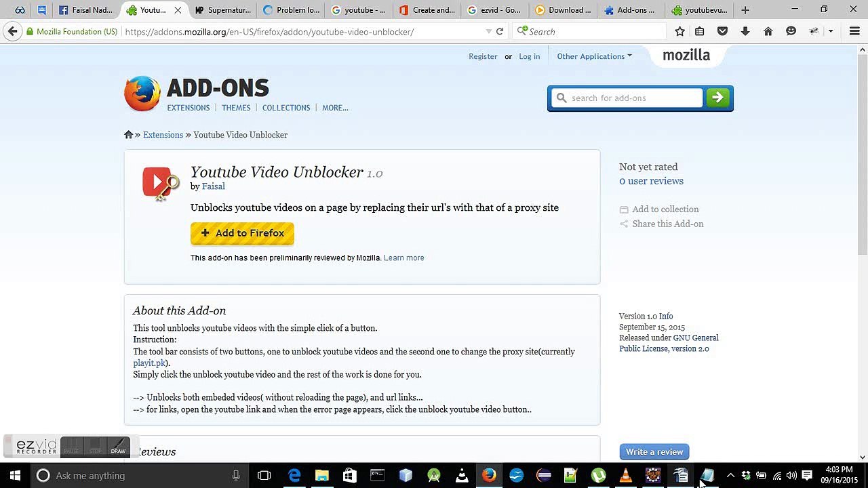Go to the Firefox home page icon
868x488 pixels.
[x=768, y=31]
